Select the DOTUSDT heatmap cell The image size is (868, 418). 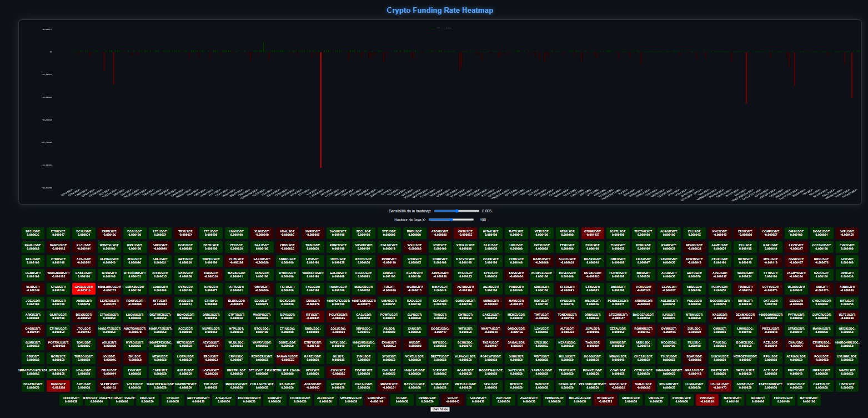(x=184, y=246)
